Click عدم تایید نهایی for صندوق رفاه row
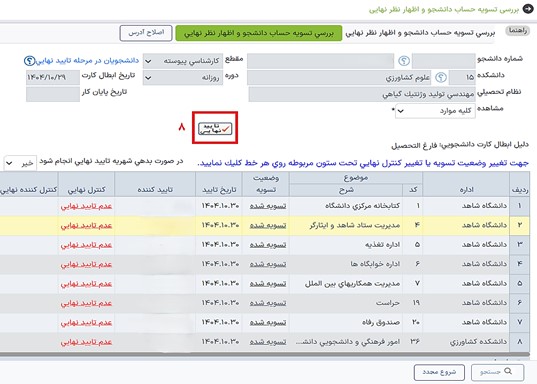Viewport: 537px width, 384px height. (x=86, y=322)
